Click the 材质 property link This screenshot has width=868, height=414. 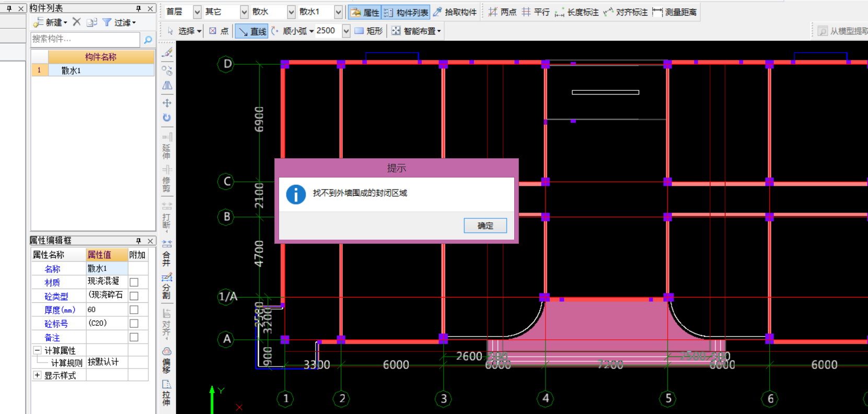click(52, 282)
